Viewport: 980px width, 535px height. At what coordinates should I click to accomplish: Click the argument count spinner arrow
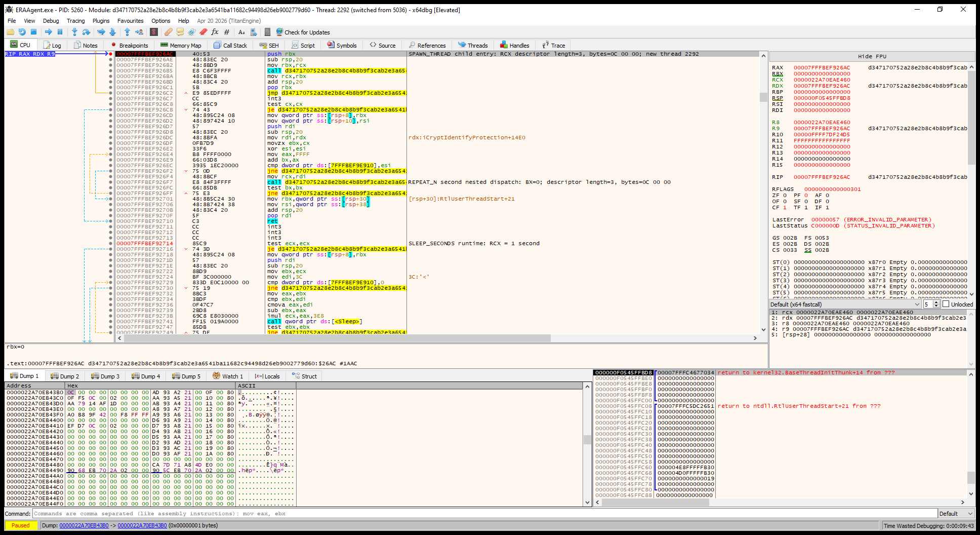[x=936, y=304]
